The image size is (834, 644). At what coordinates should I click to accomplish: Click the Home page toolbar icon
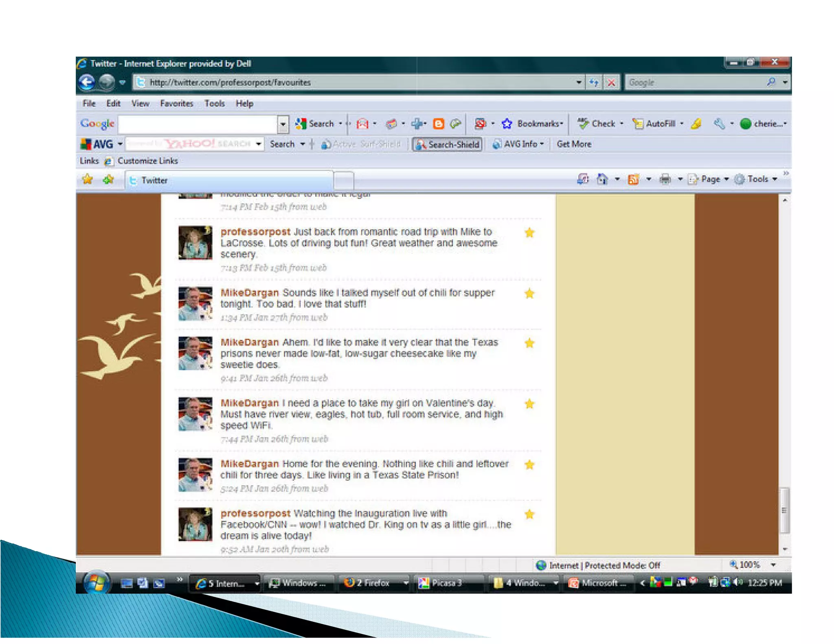[602, 179]
